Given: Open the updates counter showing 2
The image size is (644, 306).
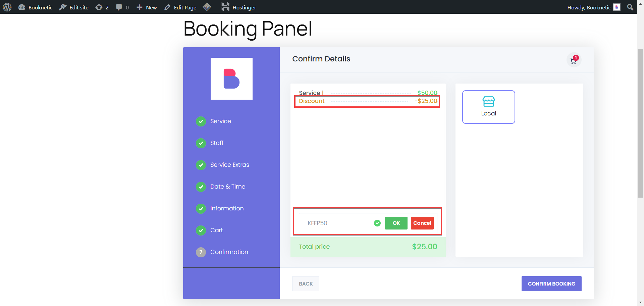Looking at the screenshot, I should 102,7.
